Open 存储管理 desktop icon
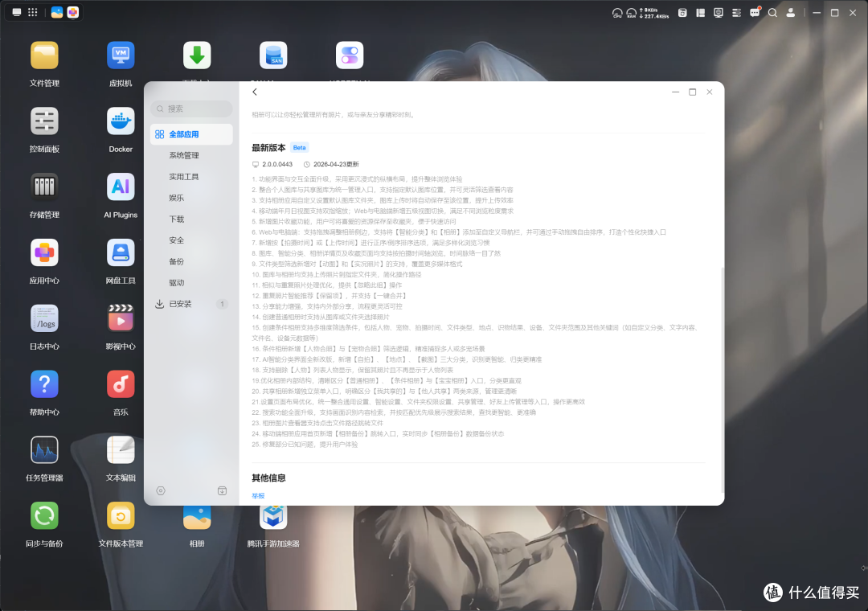This screenshot has width=868, height=611. coord(44,187)
